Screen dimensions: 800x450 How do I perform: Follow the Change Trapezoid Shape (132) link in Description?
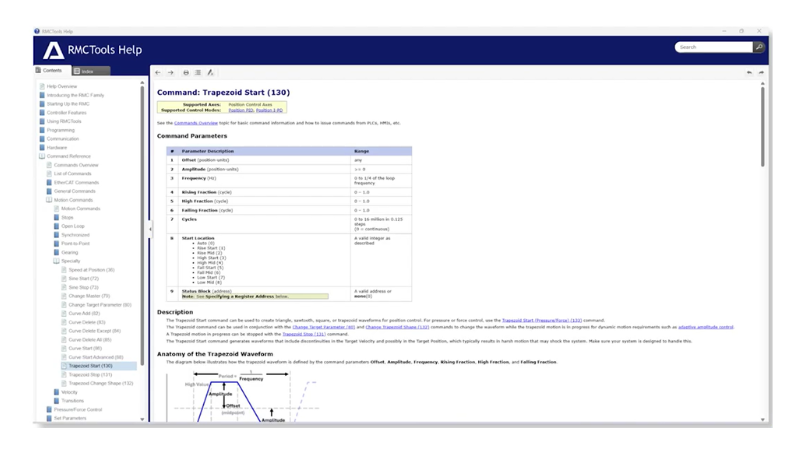pos(397,327)
